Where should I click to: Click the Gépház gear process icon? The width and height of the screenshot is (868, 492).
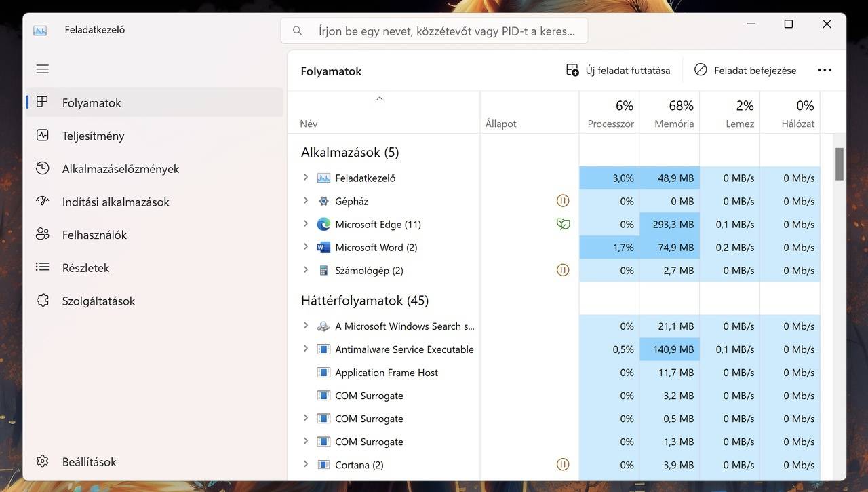[323, 201]
